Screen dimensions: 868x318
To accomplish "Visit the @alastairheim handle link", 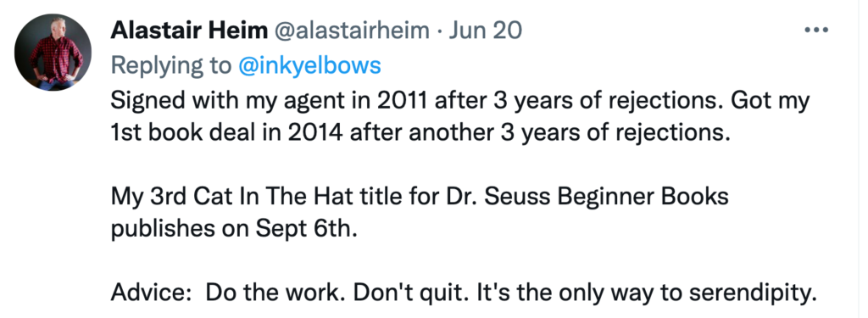I will point(352,31).
